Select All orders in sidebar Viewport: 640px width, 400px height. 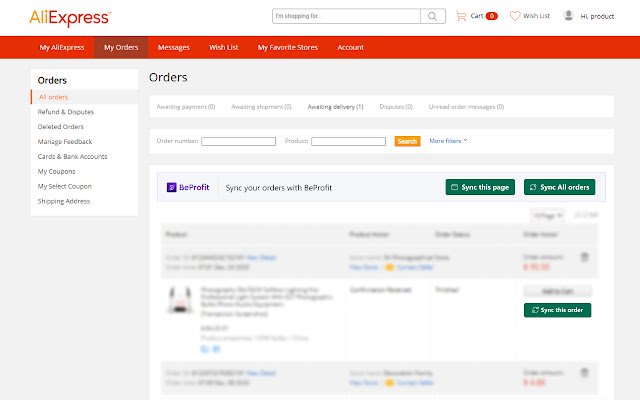(x=53, y=97)
